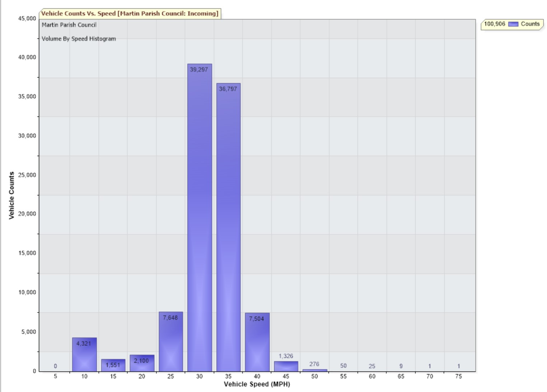Click the 'Martin Parish Council' subtitle text
Image resolution: width=547 pixels, height=392 pixels.
(69, 25)
